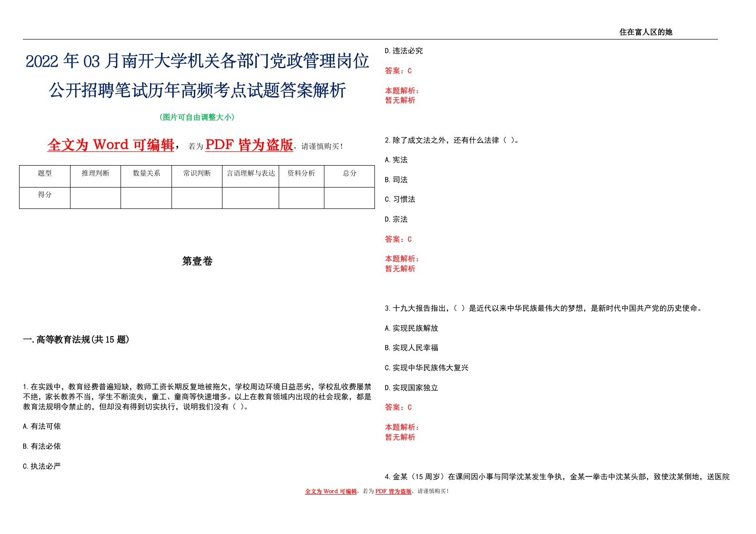Click the footer text '请谨慎购买!'
756x534 pixels.
(x=433, y=491)
